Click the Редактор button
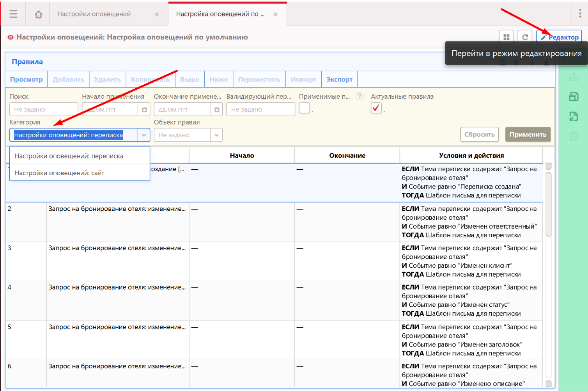 pos(560,37)
